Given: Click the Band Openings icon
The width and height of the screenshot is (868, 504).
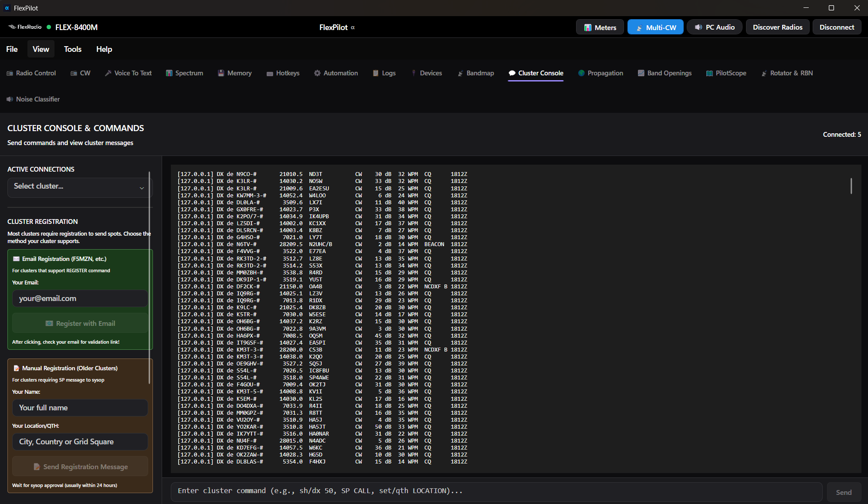Looking at the screenshot, I should 641,73.
